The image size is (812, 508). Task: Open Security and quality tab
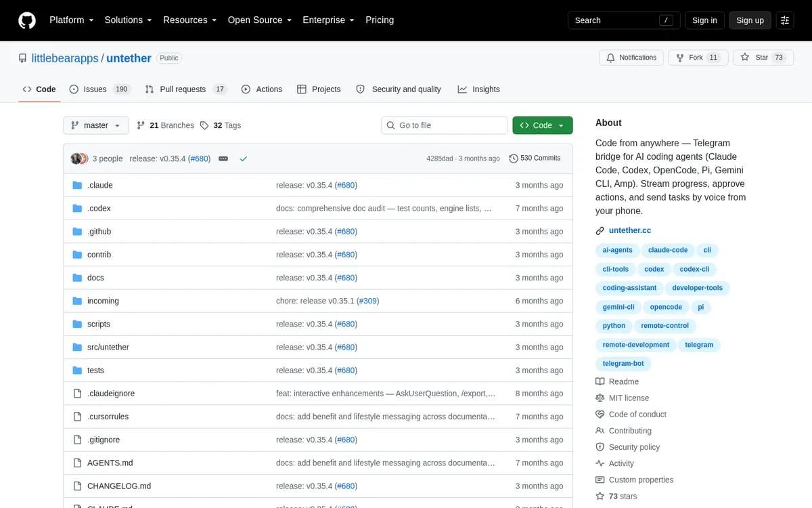click(x=399, y=89)
